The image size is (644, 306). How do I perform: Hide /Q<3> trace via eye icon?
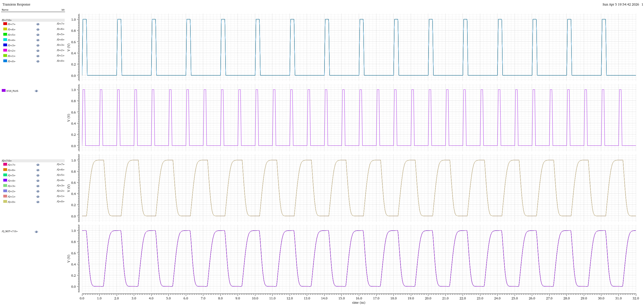point(38,186)
